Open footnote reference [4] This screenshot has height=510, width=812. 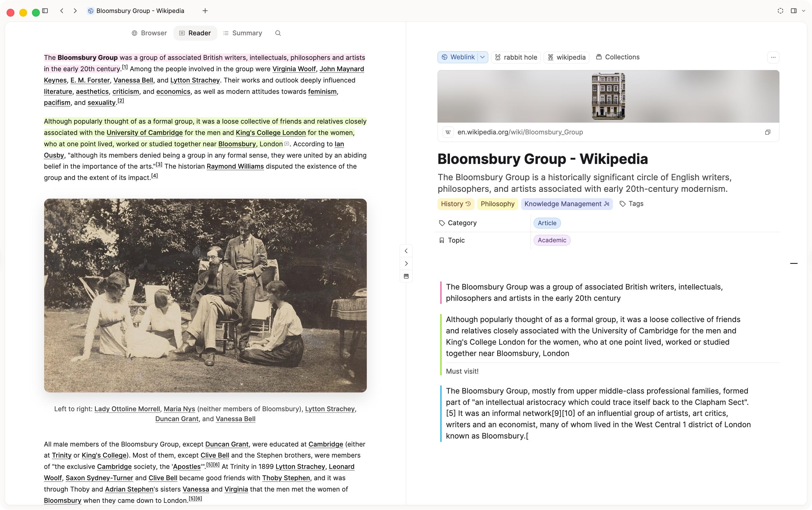pos(154,176)
